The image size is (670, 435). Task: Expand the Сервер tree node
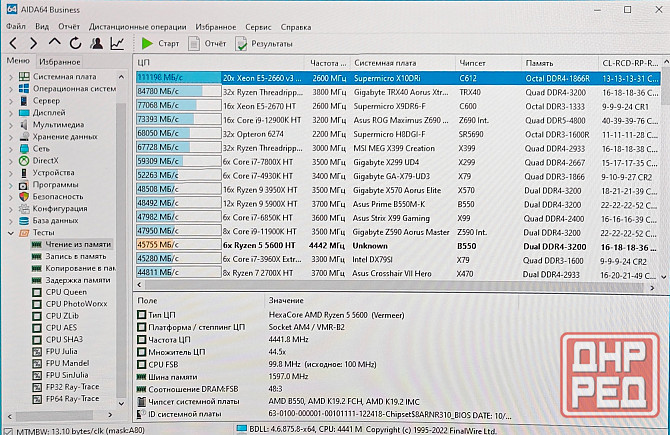tap(11, 101)
